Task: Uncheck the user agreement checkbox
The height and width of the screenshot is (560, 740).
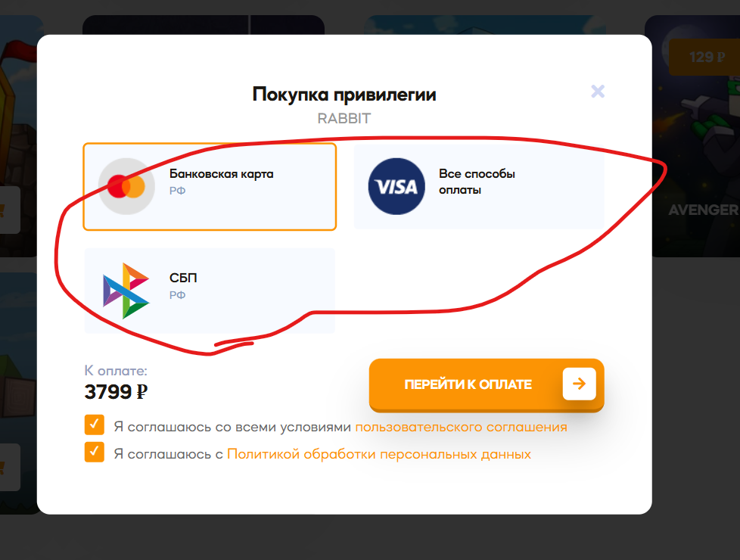Action: click(95, 425)
